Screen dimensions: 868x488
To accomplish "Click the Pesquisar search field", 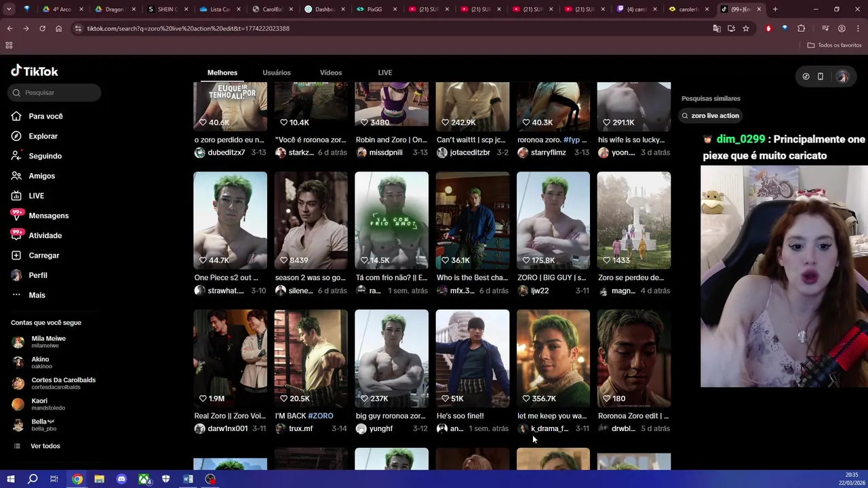I will (x=56, y=92).
